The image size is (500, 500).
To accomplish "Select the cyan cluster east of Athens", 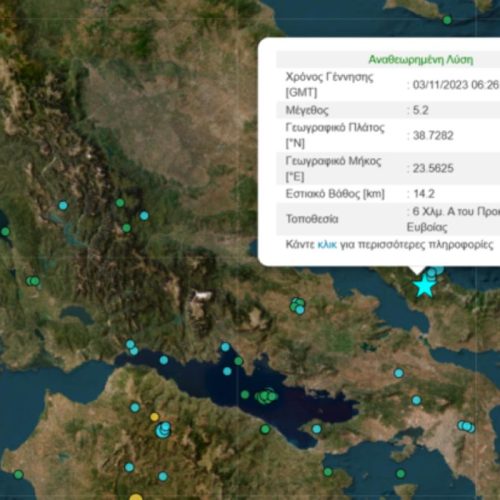I will pyautogui.click(x=467, y=426).
